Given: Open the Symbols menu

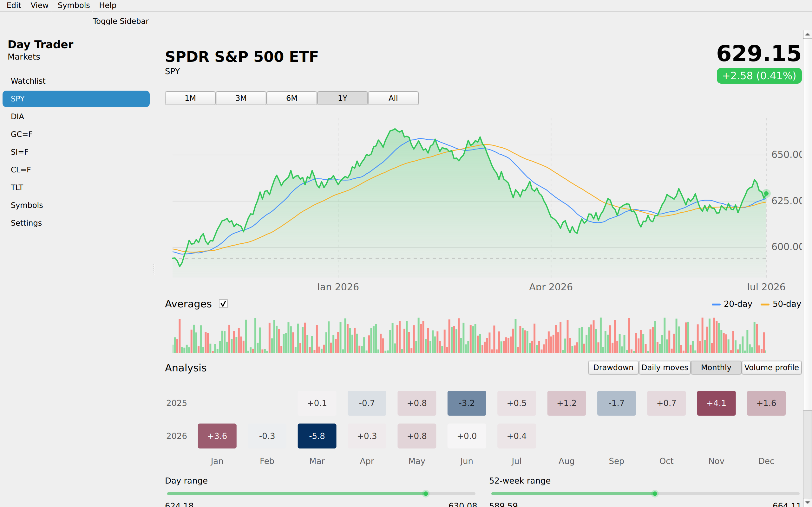Looking at the screenshot, I should click(x=74, y=5).
